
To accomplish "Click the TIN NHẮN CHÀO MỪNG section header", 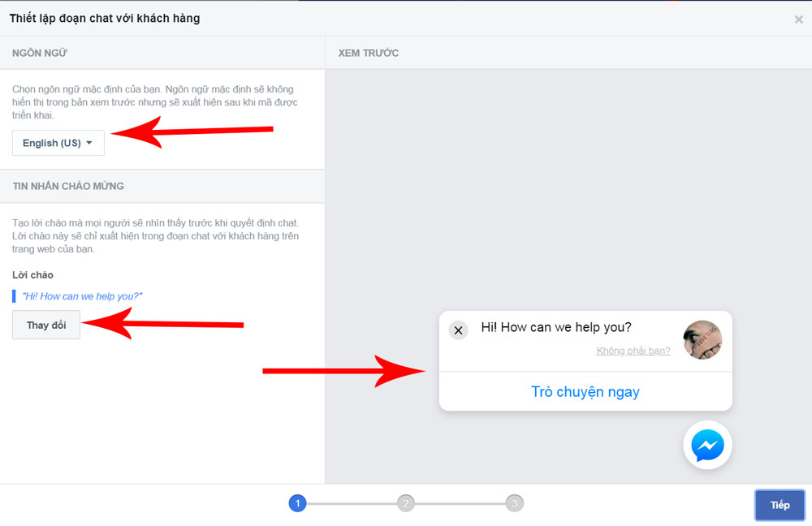I will 68,186.
